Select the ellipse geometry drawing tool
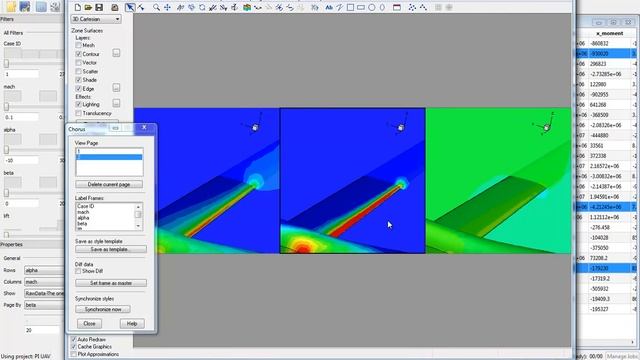The height and width of the screenshot is (360, 640). click(382, 7)
